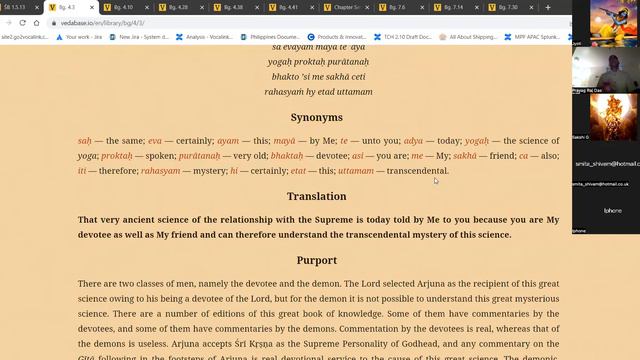Click the 'Synonyms' heading

tap(317, 118)
